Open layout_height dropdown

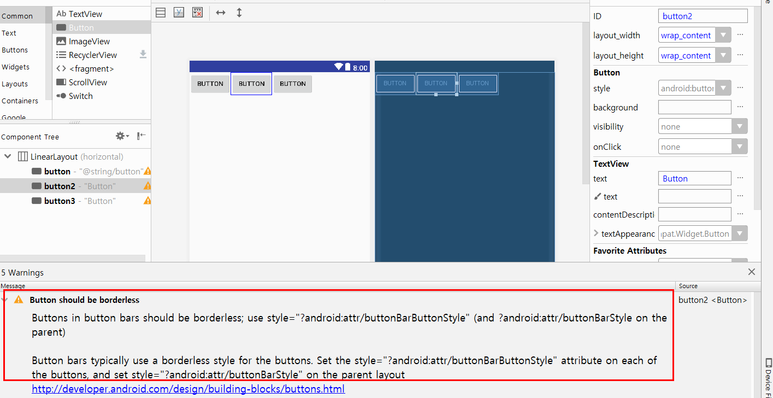click(723, 55)
